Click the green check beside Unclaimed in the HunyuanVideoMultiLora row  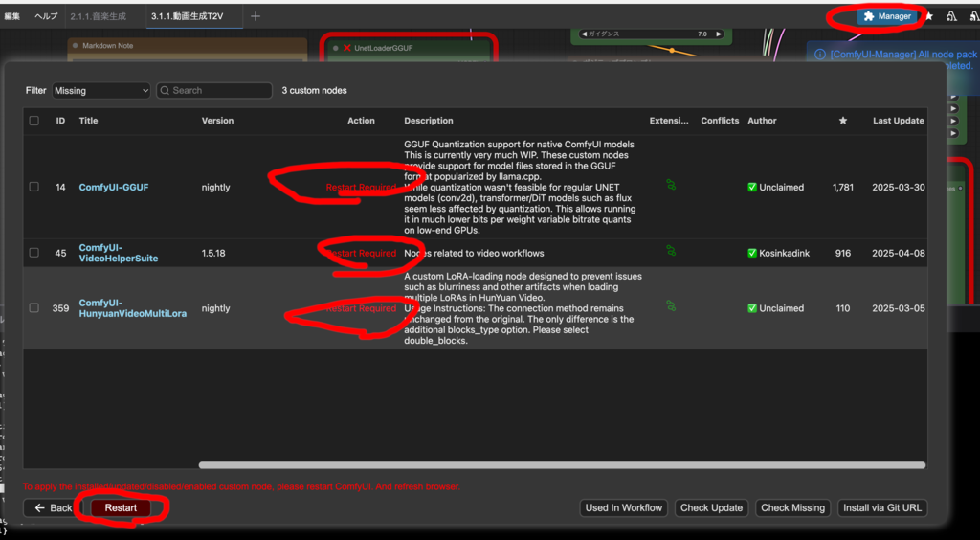[752, 308]
